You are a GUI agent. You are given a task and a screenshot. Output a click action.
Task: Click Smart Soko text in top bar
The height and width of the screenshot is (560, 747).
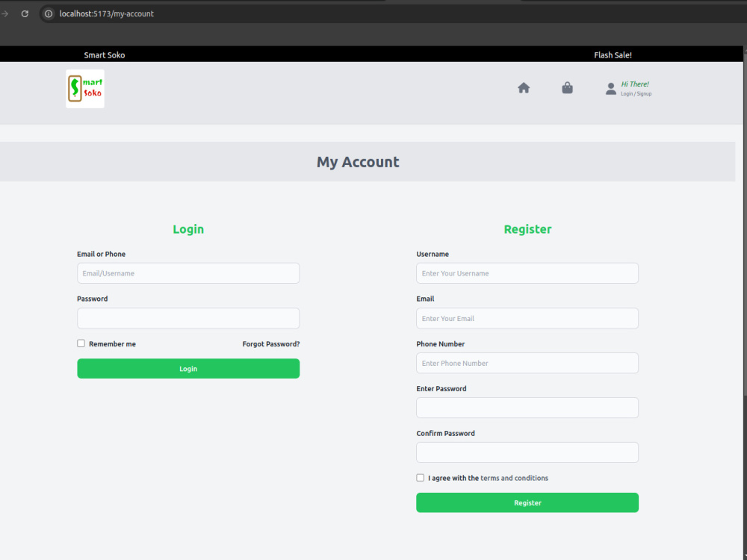(x=105, y=55)
